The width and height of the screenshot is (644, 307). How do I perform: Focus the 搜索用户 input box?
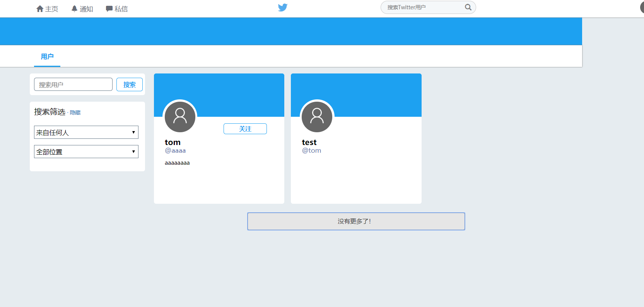73,84
